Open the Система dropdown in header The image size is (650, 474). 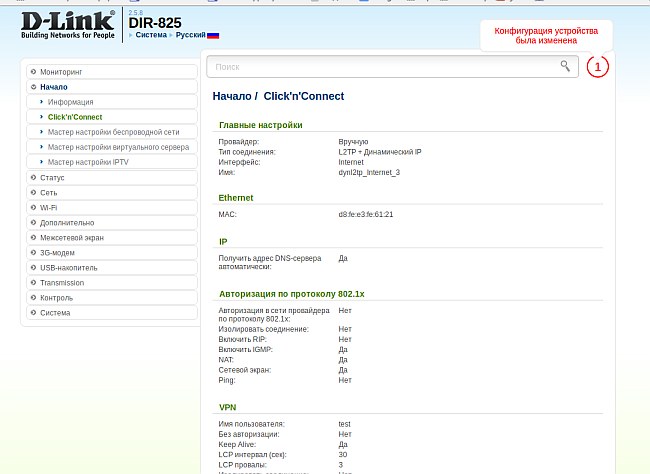152,35
